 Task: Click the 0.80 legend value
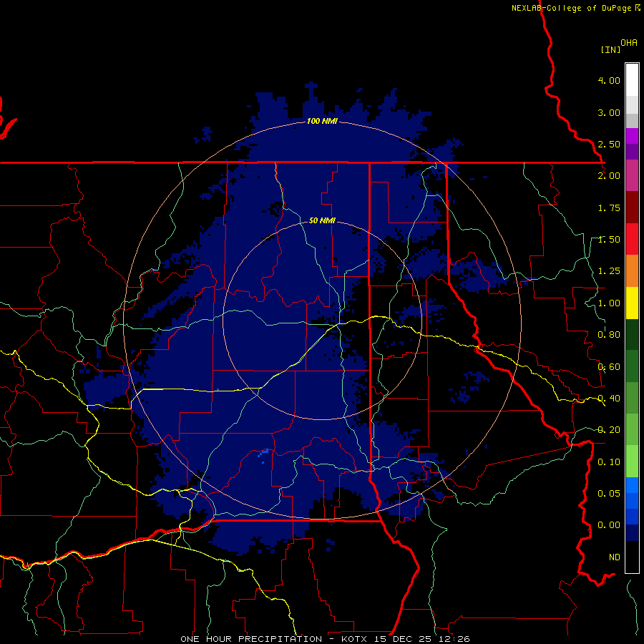[609, 335]
